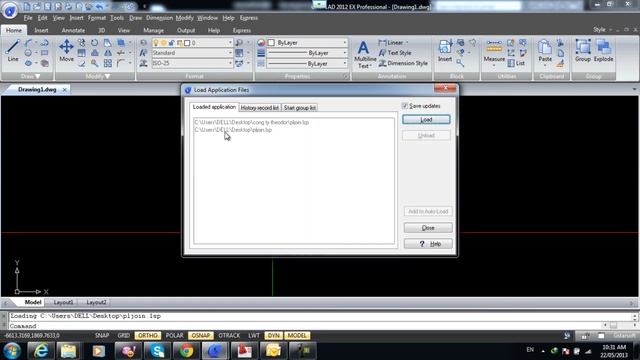
Task: Switch to the Start group list tab
Action: click(x=300, y=108)
